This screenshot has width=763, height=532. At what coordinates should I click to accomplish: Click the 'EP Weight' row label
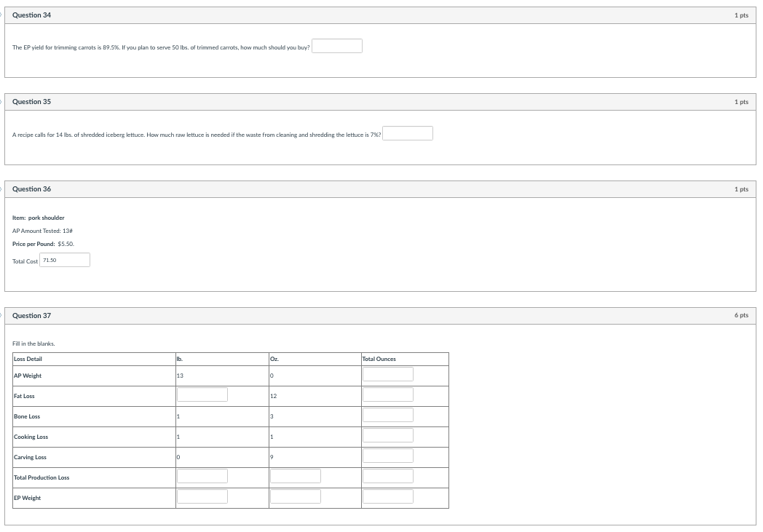pos(27,499)
